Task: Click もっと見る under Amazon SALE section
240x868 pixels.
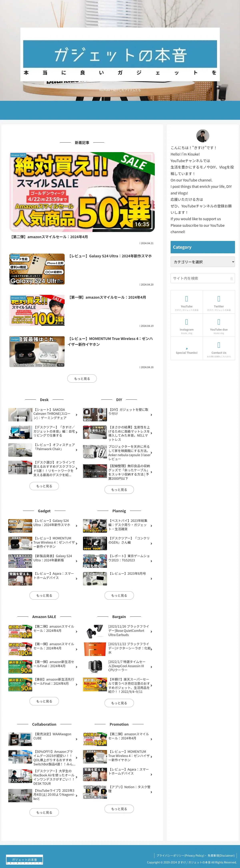Action: pyautogui.click(x=44, y=701)
